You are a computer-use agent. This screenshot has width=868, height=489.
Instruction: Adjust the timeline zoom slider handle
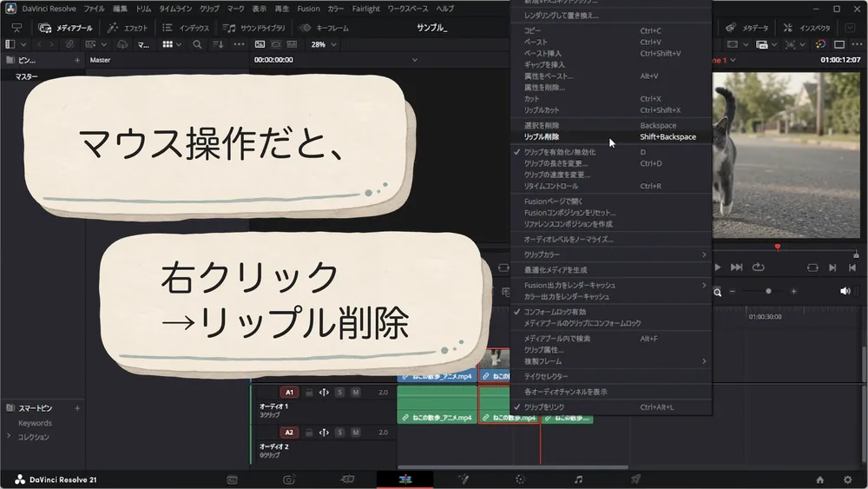(768, 291)
